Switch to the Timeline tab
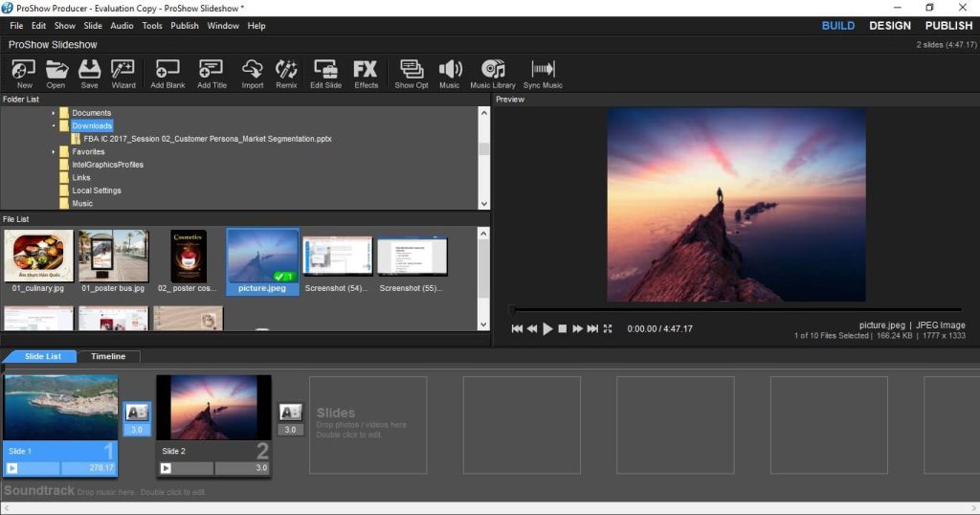980x515 pixels. [108, 356]
